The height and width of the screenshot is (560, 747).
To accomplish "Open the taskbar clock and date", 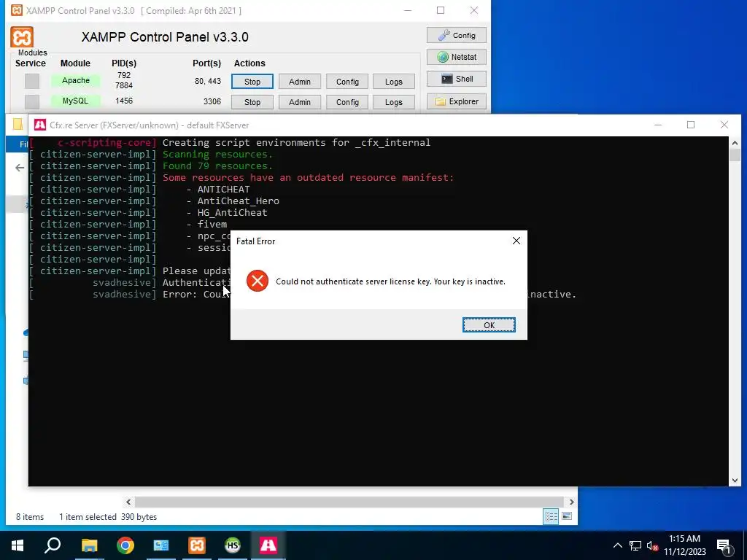I will pyautogui.click(x=684, y=545).
